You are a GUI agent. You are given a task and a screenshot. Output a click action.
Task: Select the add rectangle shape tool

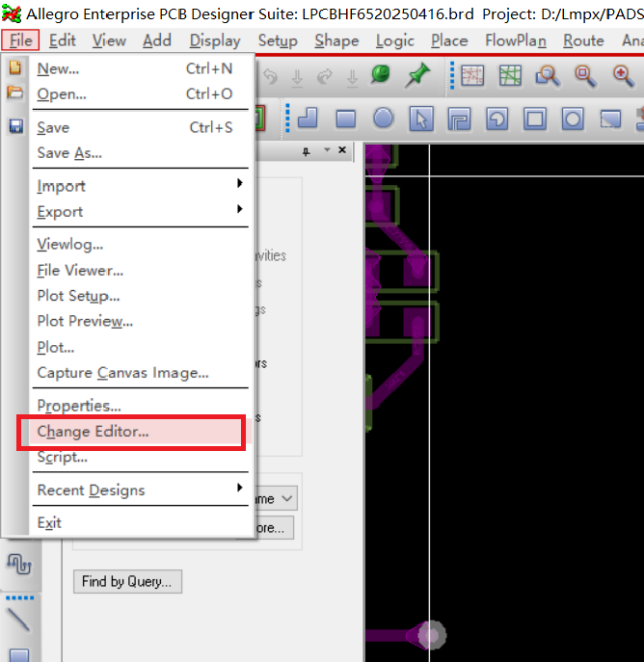345,119
